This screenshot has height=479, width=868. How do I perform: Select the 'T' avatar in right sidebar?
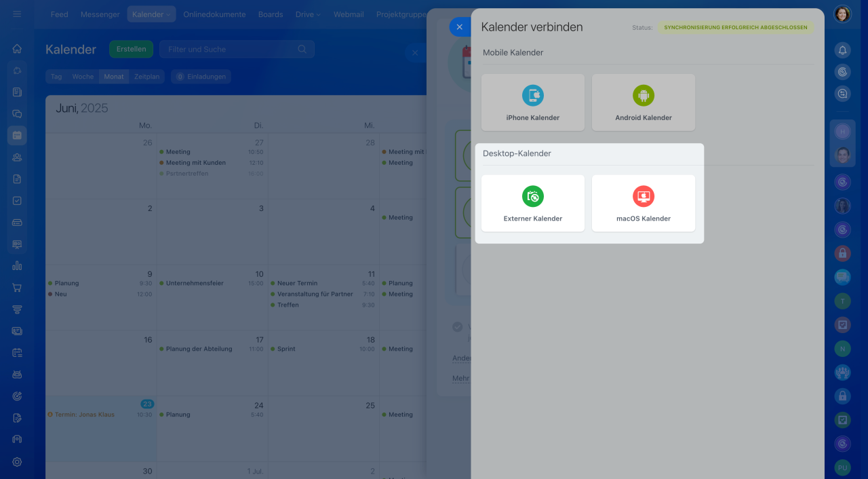(842, 301)
